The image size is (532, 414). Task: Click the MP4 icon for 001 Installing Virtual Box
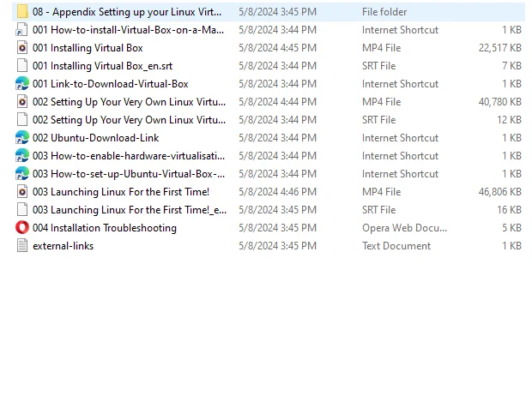coord(22,48)
